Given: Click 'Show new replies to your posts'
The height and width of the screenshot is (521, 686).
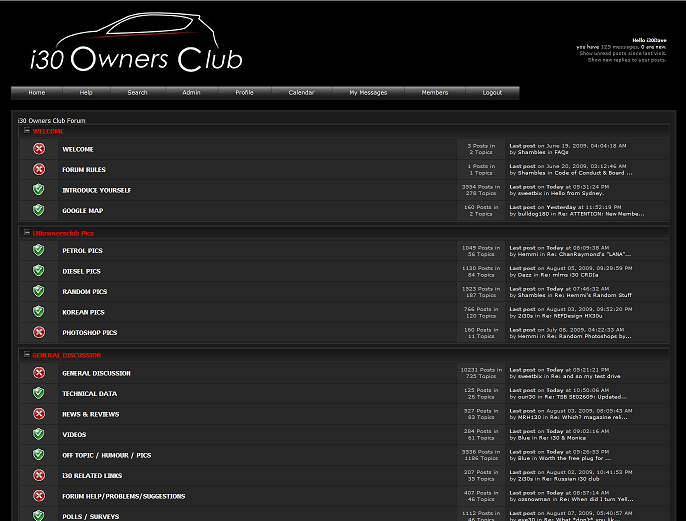Looking at the screenshot, I should point(627,60).
